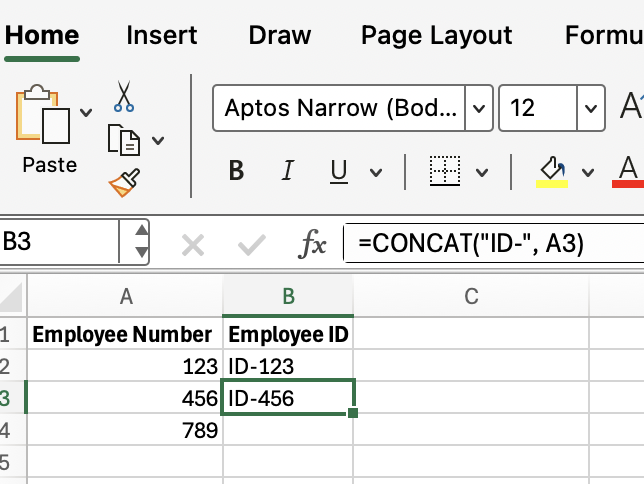Toggle underline formatting
The width and height of the screenshot is (644, 484).
339,171
